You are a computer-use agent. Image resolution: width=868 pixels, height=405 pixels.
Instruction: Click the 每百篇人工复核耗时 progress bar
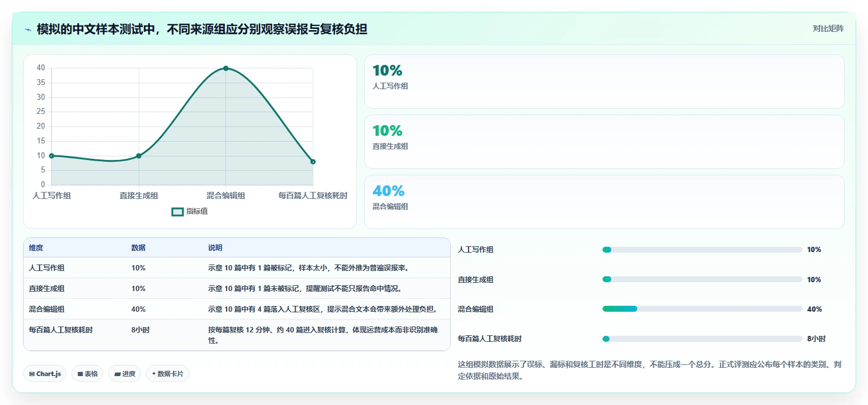[702, 339]
